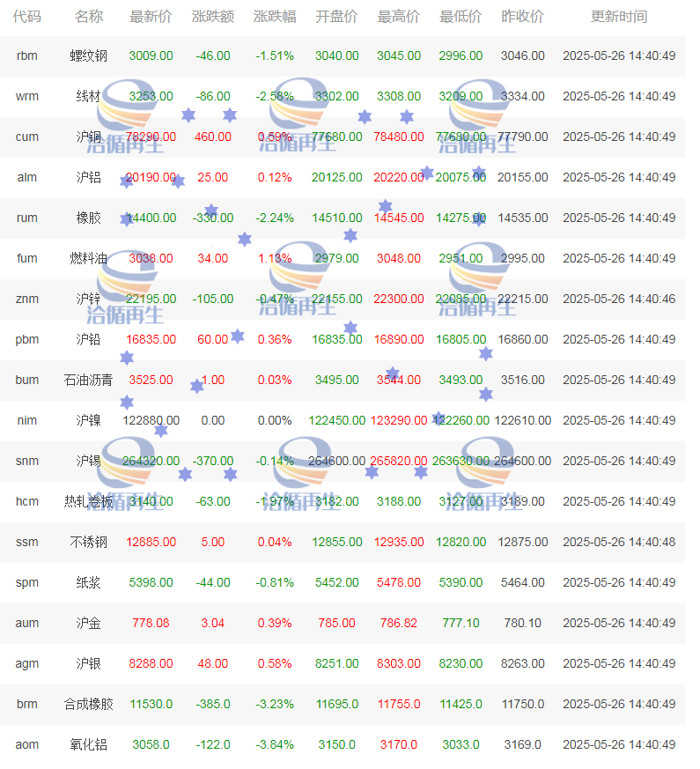Click the 更新时间 column header
Viewport: 700px width, 769px height.
(619, 17)
